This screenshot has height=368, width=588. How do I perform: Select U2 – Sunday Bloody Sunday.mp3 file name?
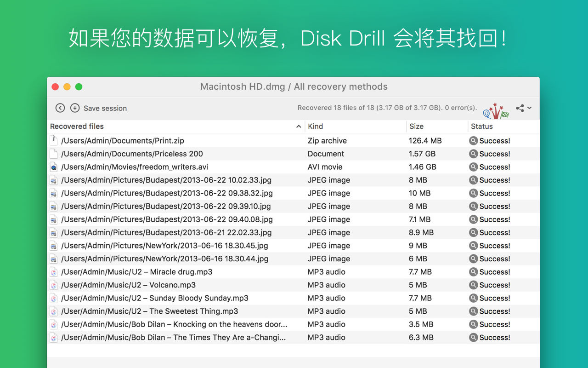click(155, 298)
